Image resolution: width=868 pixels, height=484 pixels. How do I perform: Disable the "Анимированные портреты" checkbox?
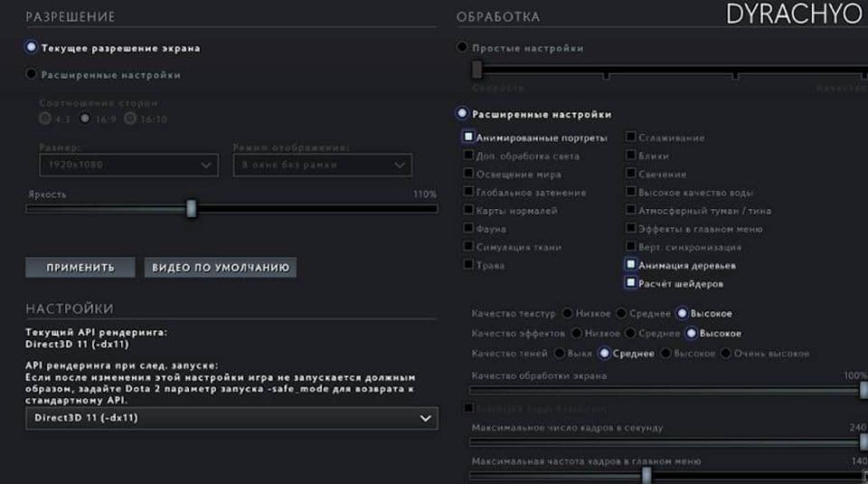[468, 138]
